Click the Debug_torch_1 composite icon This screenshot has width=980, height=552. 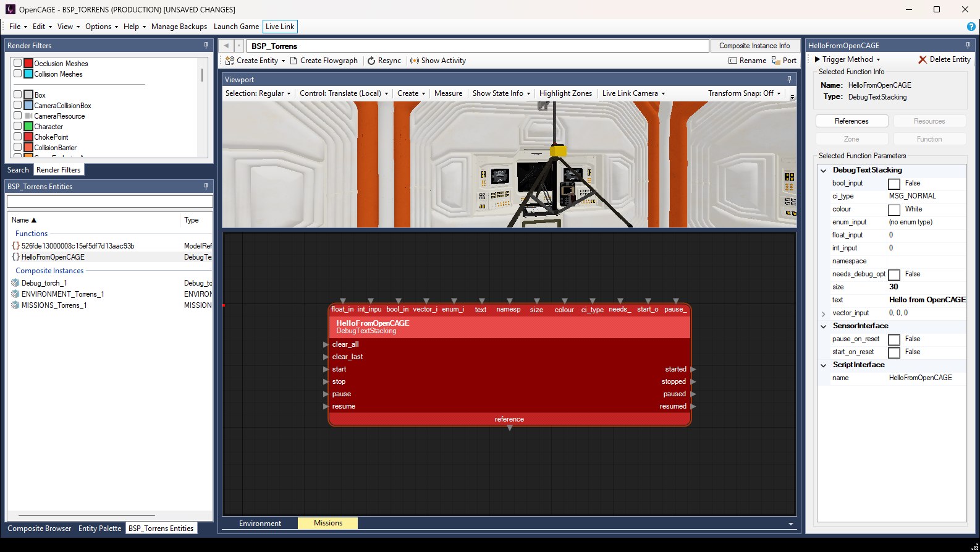tap(15, 282)
